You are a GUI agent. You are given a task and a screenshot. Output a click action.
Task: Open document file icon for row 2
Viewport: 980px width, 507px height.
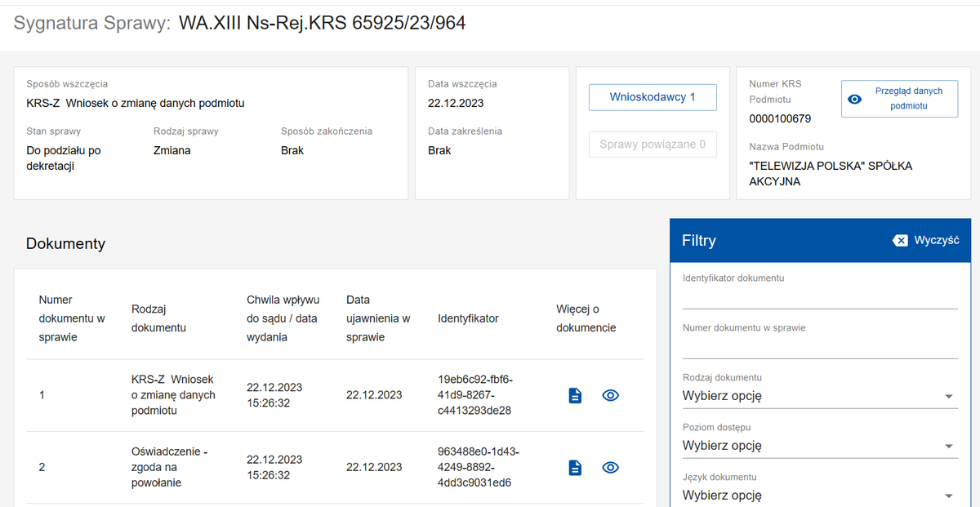576,468
